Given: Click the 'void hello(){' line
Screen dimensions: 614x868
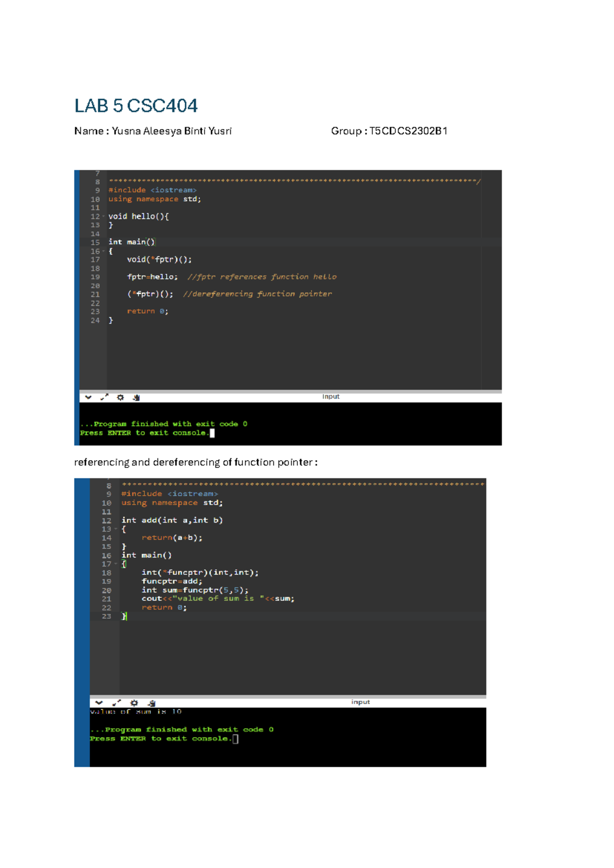Looking at the screenshot, I should click(139, 216).
